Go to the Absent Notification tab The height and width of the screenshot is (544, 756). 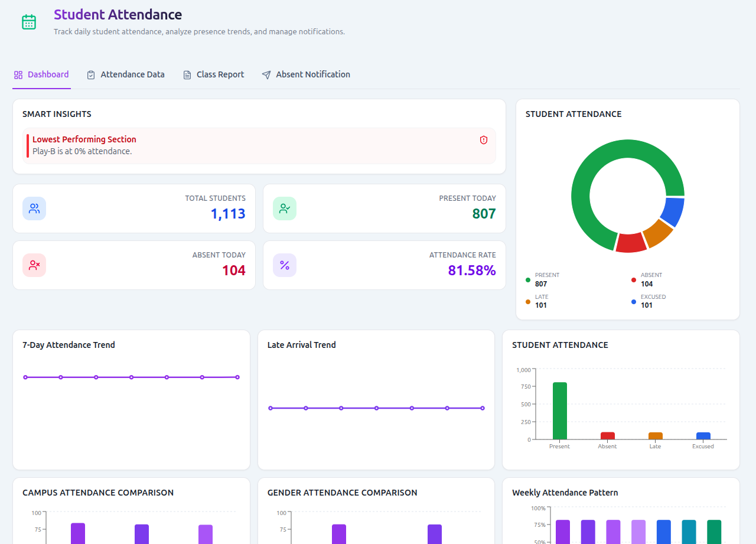tap(306, 74)
